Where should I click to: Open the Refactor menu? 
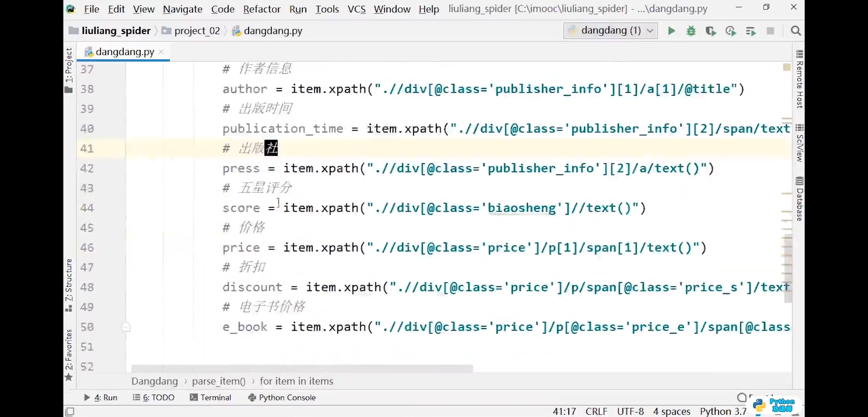pos(261,9)
